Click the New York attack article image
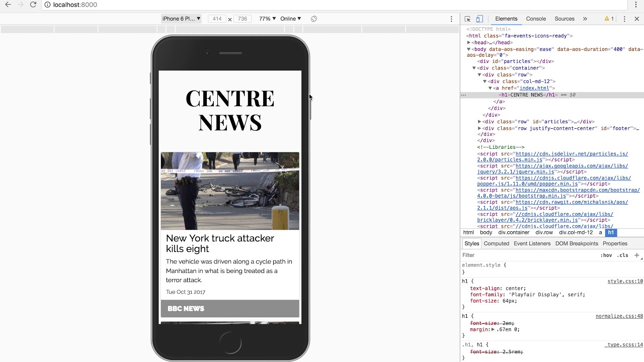 (230, 191)
